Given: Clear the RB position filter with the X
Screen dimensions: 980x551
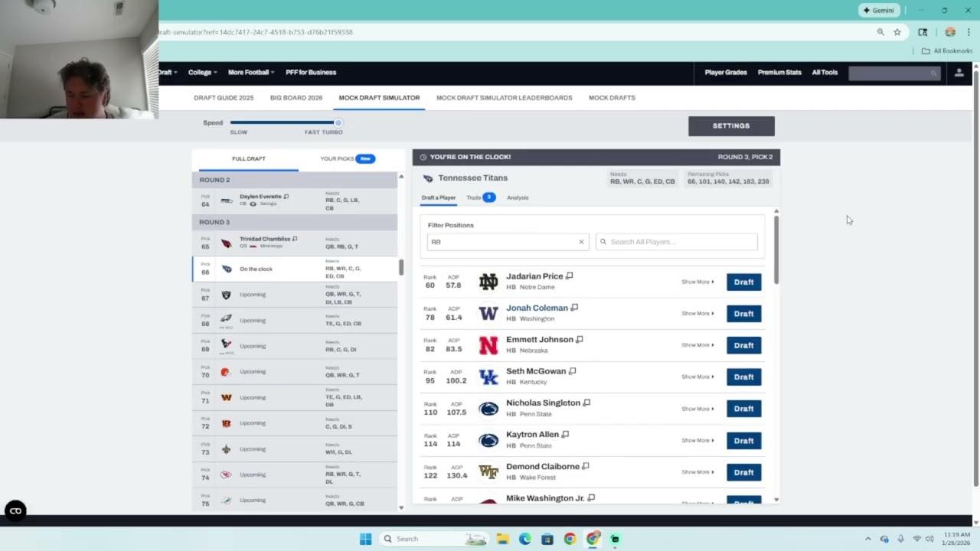Looking at the screenshot, I should point(581,242).
